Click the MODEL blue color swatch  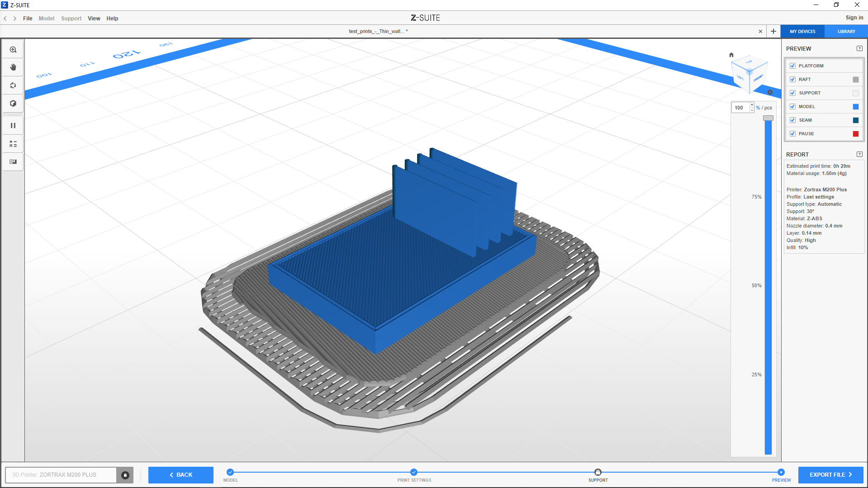(x=855, y=107)
